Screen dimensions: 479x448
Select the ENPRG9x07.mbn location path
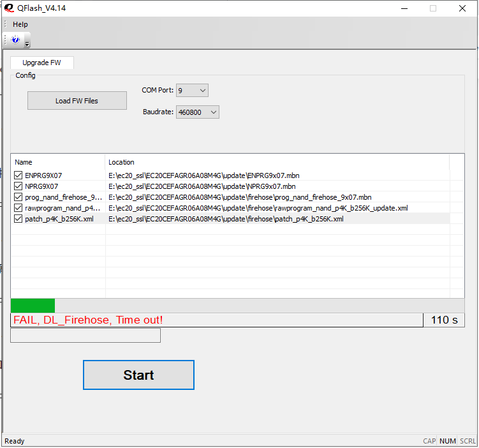coord(203,175)
